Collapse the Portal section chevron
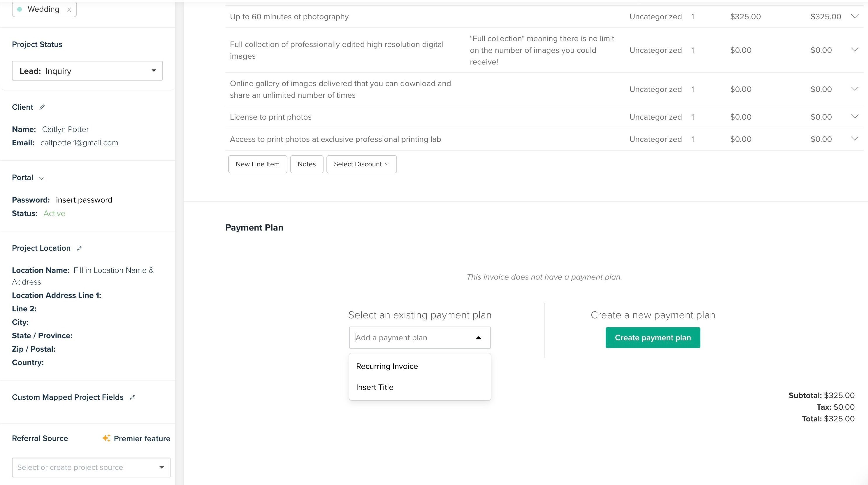This screenshot has height=485, width=868. (41, 178)
